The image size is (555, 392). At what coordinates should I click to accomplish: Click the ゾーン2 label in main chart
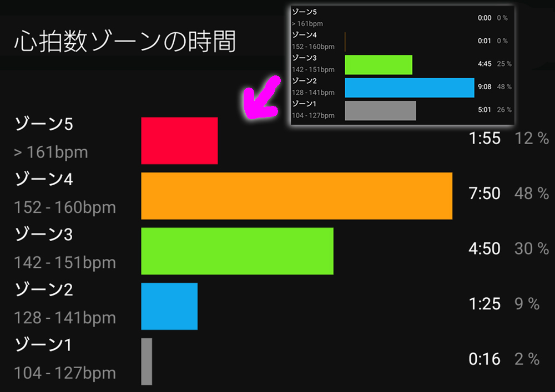[x=44, y=289]
